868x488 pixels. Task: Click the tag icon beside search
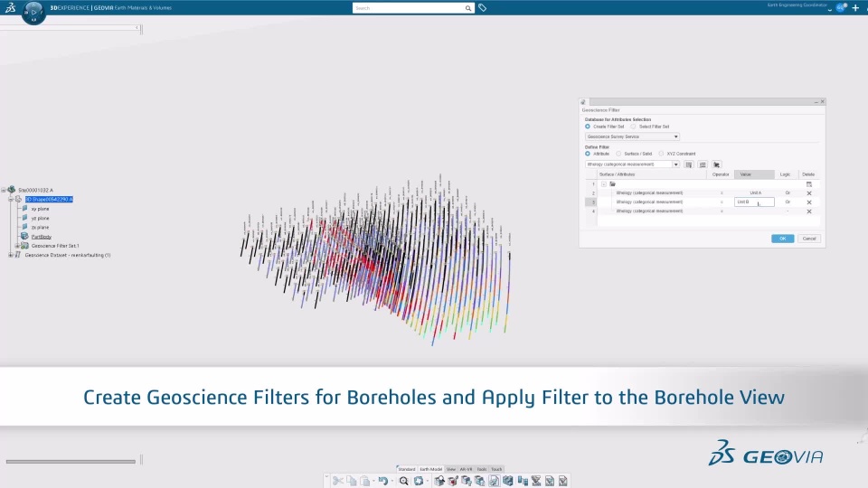pos(482,8)
